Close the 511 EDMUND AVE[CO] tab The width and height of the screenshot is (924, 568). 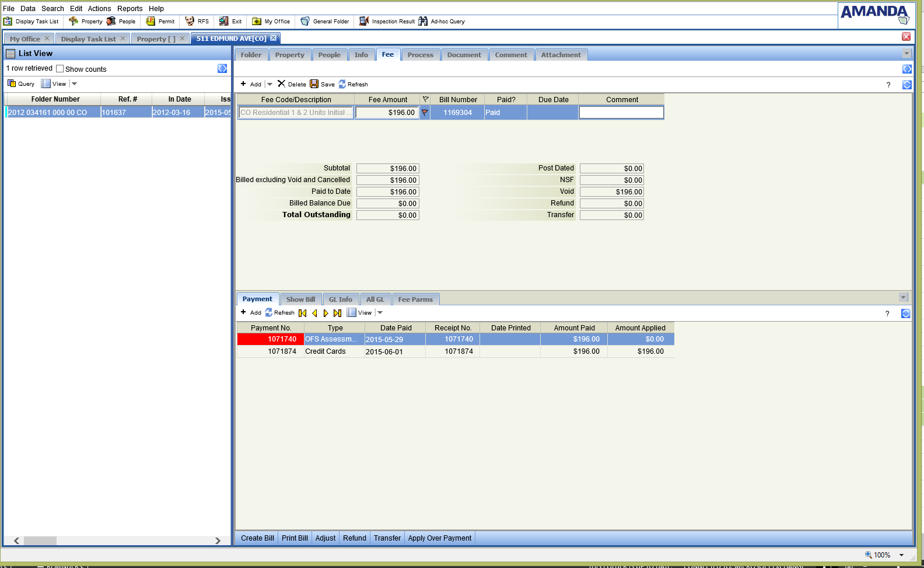(273, 38)
